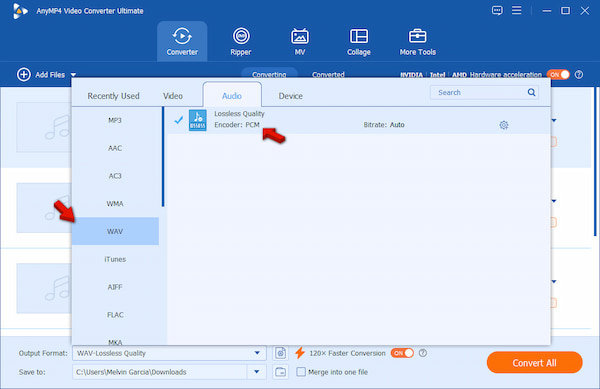Click hardware acceleration help question mark
The width and height of the screenshot is (600, 389).
click(x=579, y=75)
